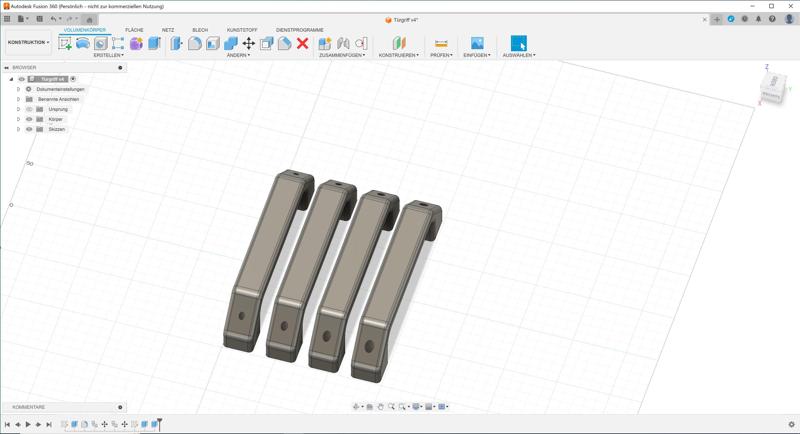Activate the AUSWÄHLEN selection tool

point(519,43)
